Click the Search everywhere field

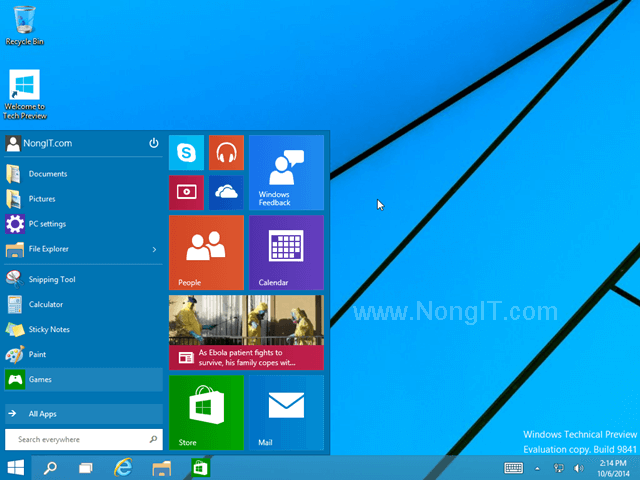(x=84, y=440)
